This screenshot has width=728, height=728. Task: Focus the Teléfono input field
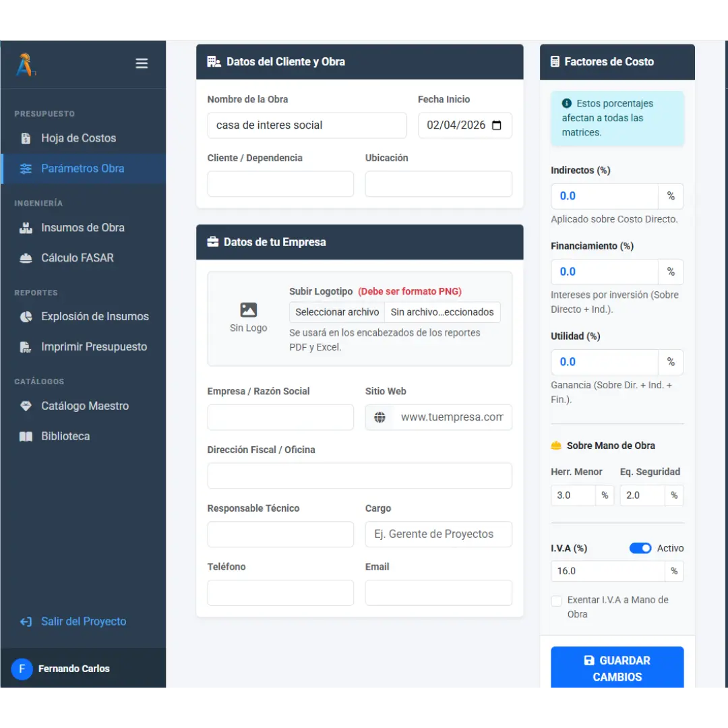(x=280, y=593)
